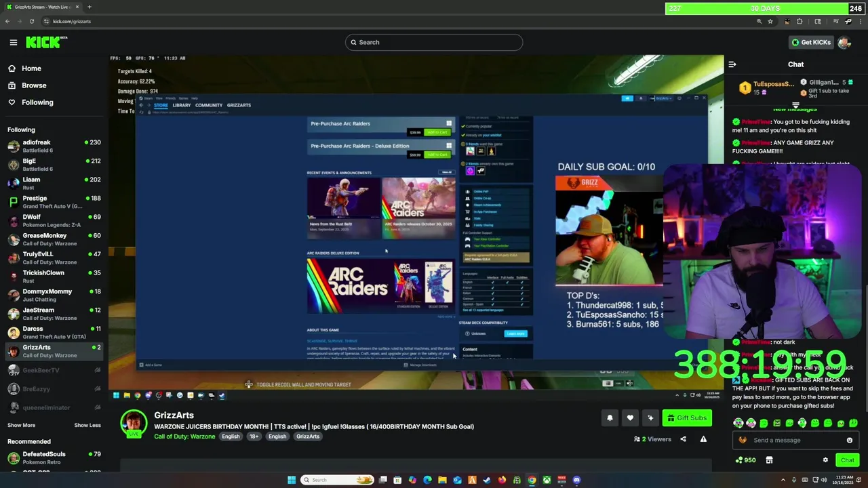Open chat settings gear
Screen dimensions: 868x488
[825, 460]
